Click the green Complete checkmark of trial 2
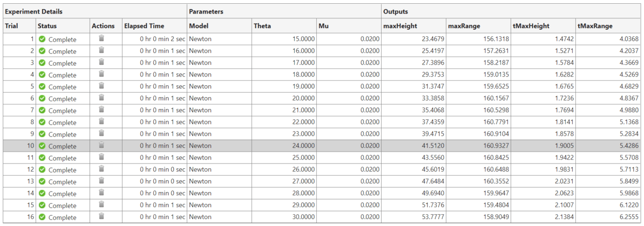This screenshot has height=226, width=644. 42,51
